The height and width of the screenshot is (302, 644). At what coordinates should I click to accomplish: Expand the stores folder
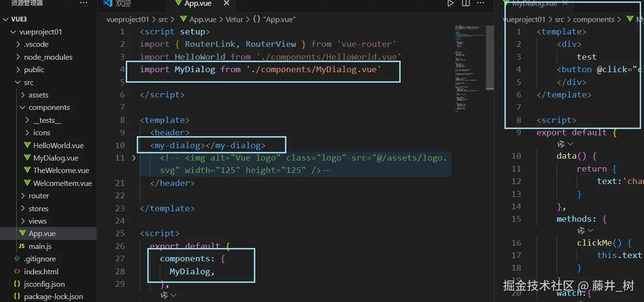tap(22, 209)
